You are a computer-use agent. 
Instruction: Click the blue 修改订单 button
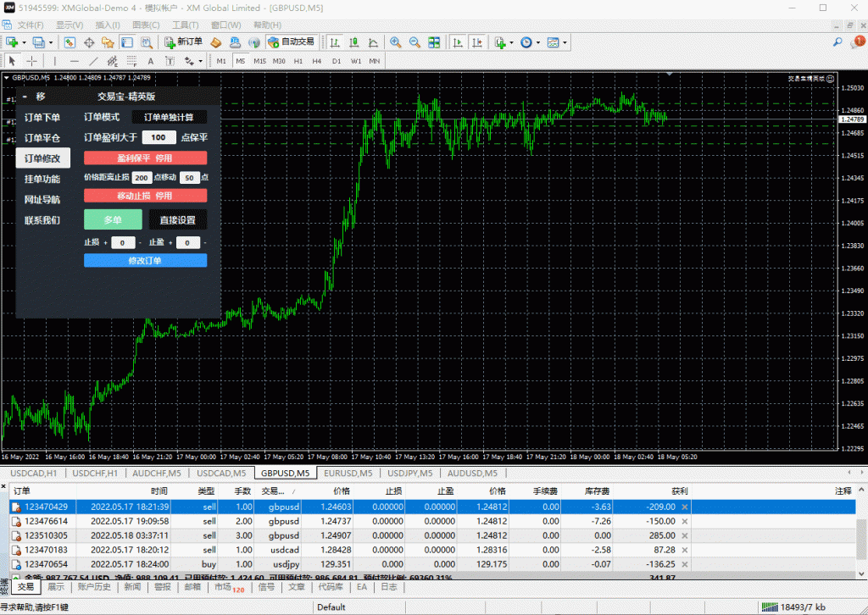145,261
